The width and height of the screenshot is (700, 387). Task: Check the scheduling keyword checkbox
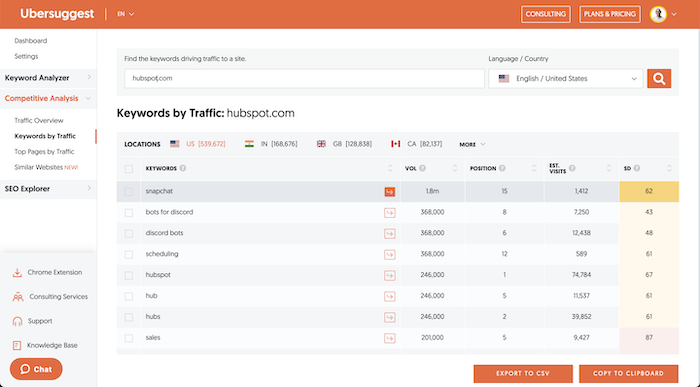129,254
